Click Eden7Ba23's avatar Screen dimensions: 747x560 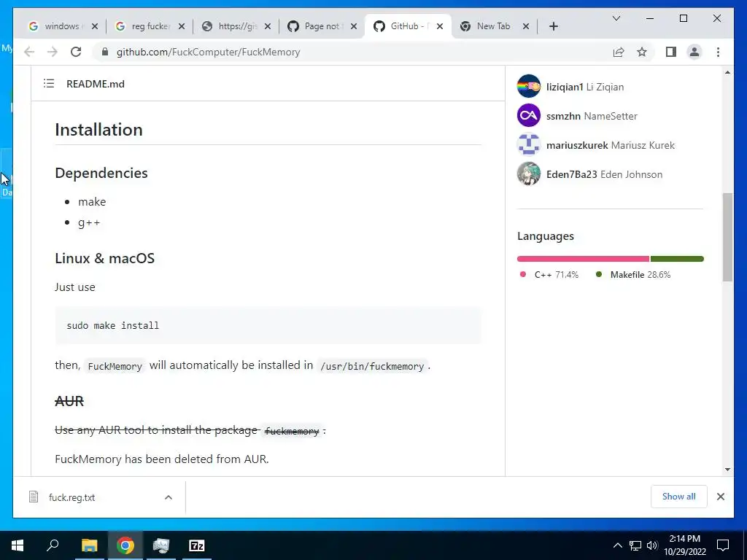[529, 174]
